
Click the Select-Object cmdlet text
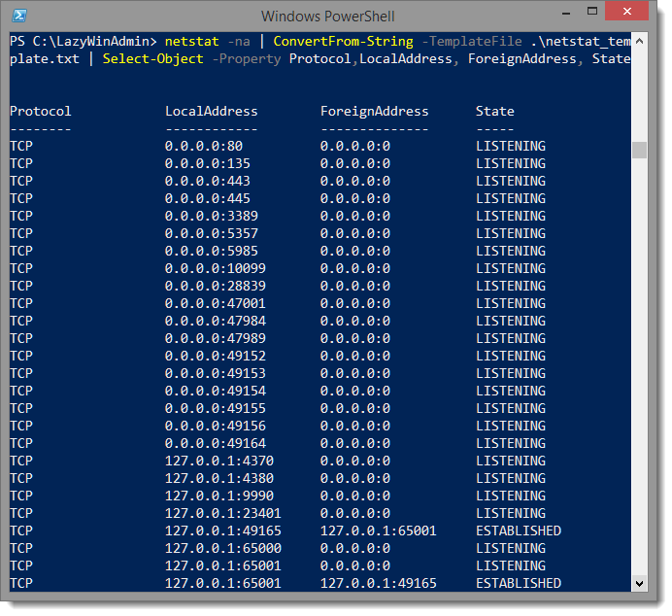click(x=153, y=59)
